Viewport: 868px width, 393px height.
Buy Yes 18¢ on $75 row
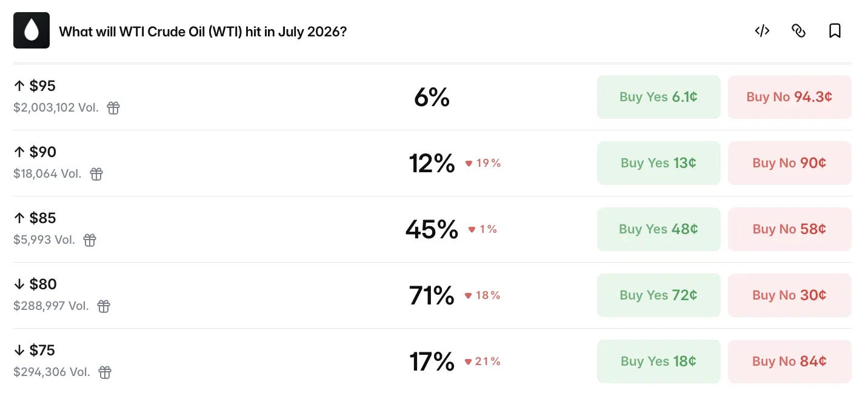tap(658, 361)
